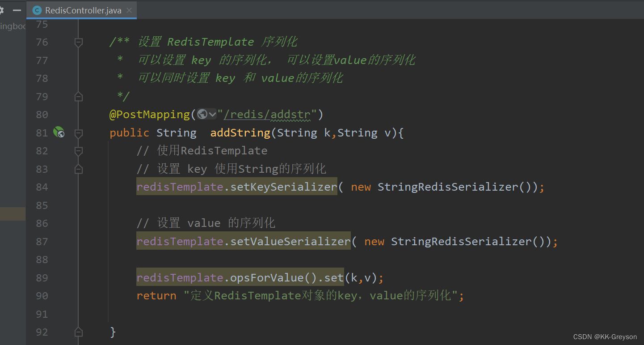Click the opsForValue method call
This screenshot has height=345, width=644.
pos(266,278)
